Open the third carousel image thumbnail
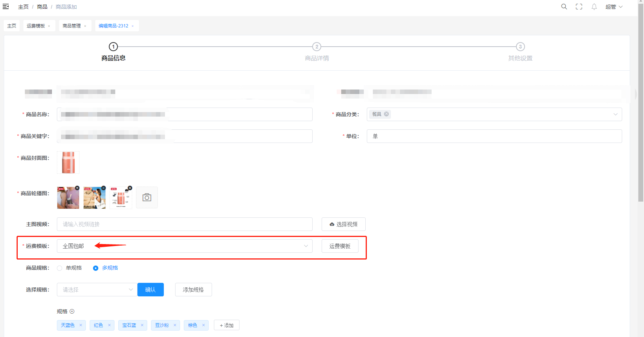644x337 pixels. (121, 198)
